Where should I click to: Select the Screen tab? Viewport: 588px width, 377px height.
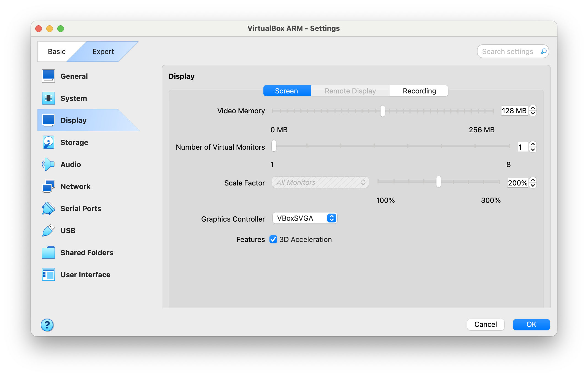point(287,91)
